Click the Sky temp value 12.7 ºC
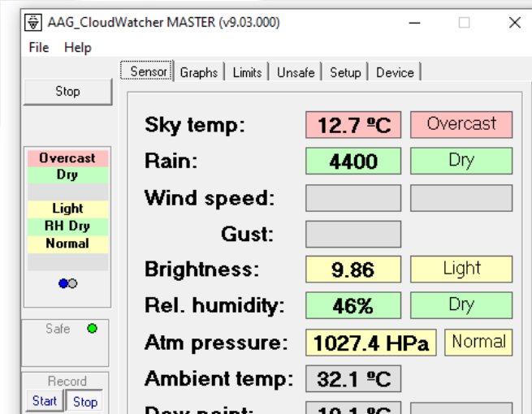This screenshot has width=532, height=414. pos(353,125)
